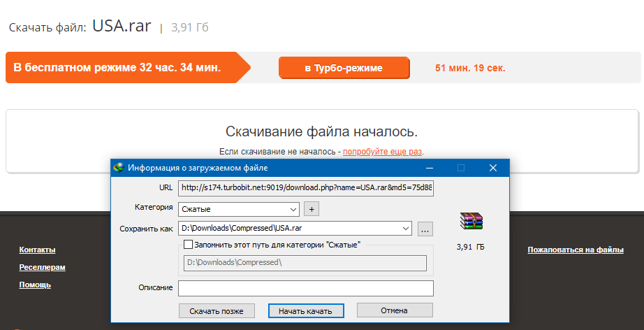Screen dimensions: 644x330
Task: Open the Помощь link
Action: tap(35, 285)
